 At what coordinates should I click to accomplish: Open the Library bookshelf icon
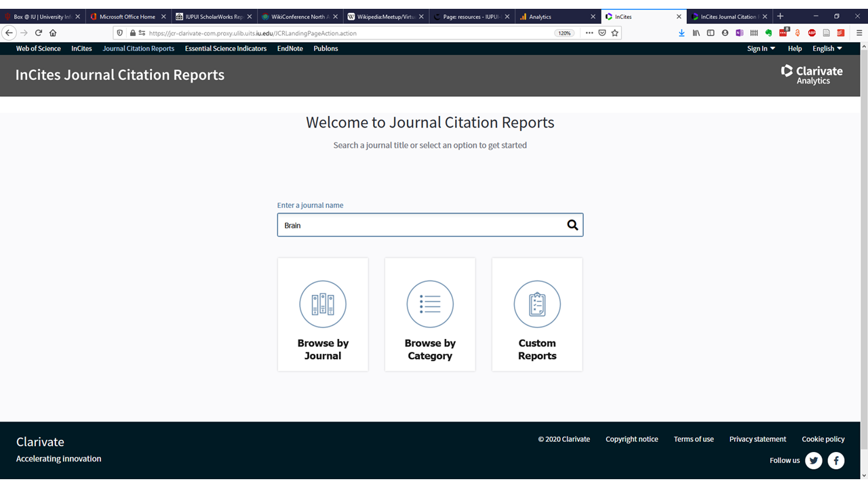point(696,33)
